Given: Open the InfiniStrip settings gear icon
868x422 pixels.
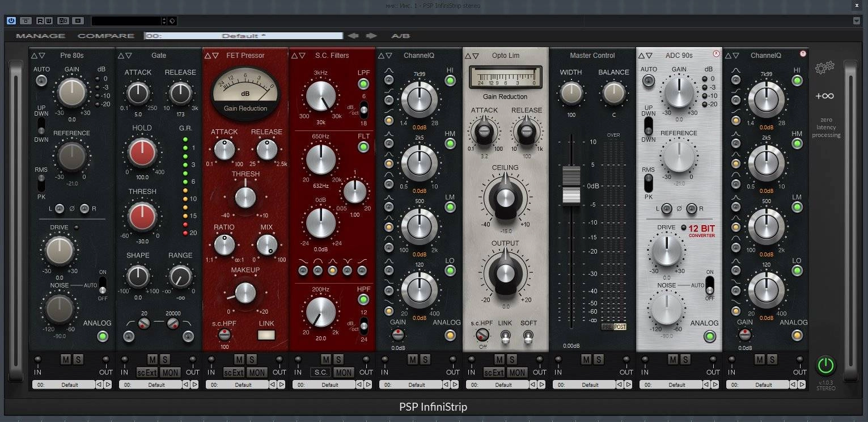Looking at the screenshot, I should point(824,68).
